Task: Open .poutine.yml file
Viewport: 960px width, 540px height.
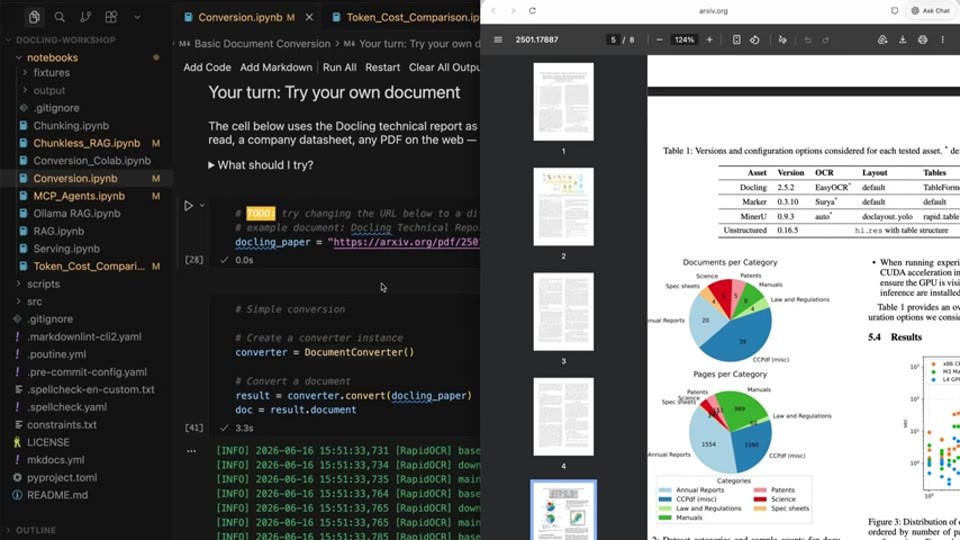Action: tap(56, 354)
